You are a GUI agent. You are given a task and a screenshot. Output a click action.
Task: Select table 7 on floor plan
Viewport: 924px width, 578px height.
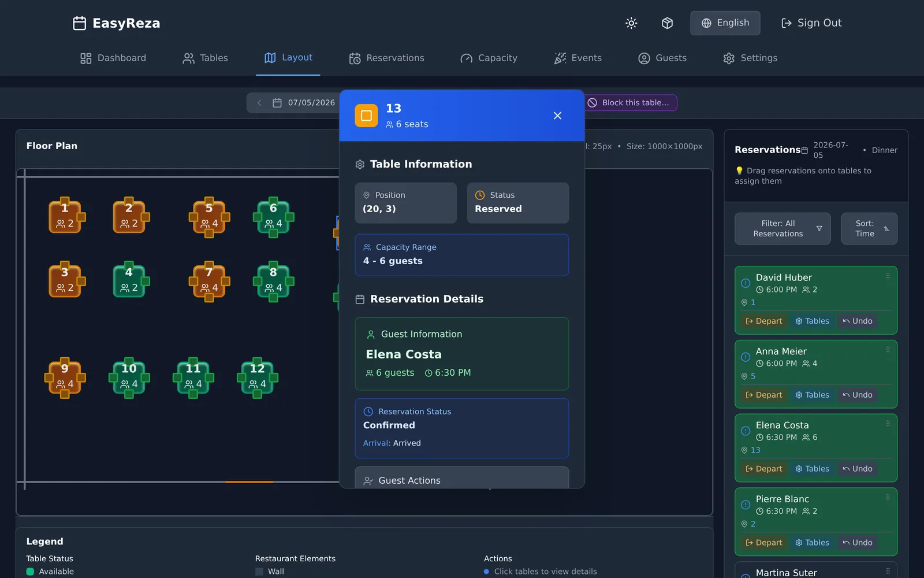210,280
